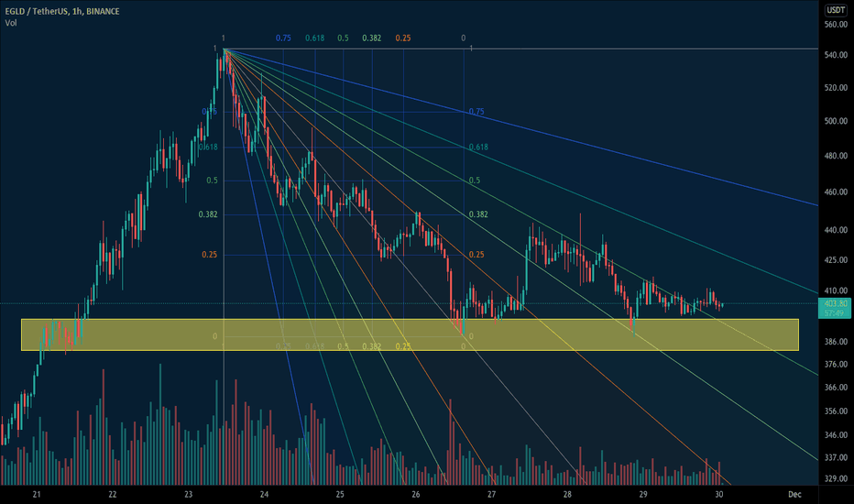Select the Vol indicator label
This screenshot has width=854, height=504.
point(11,23)
